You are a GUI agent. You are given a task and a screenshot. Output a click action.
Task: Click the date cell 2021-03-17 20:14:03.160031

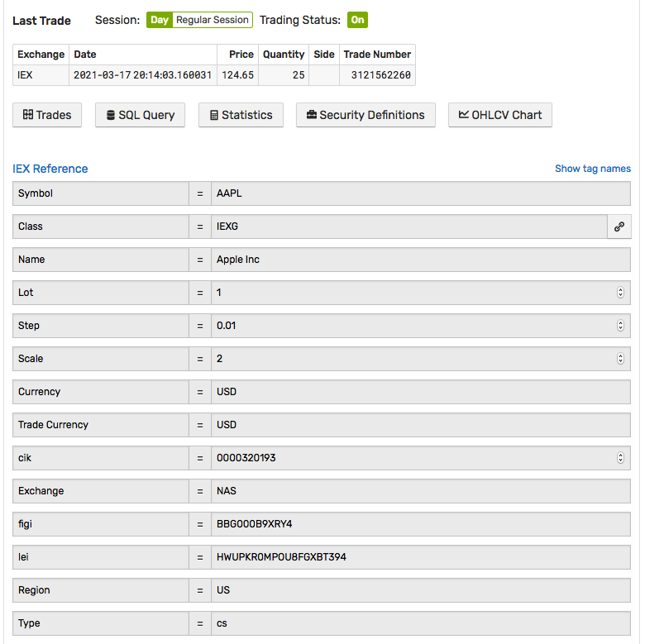tap(143, 75)
